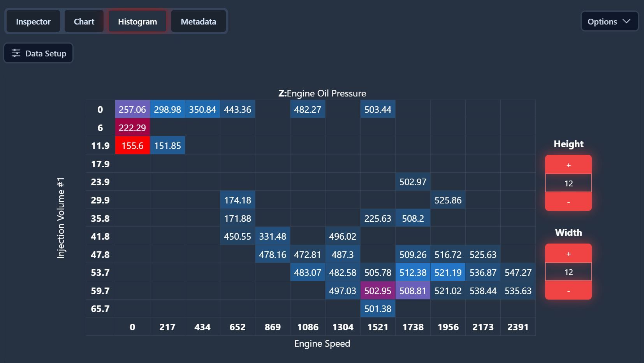This screenshot has width=644, height=363.
Task: Click the cell showing 497.03
Action: point(343,291)
